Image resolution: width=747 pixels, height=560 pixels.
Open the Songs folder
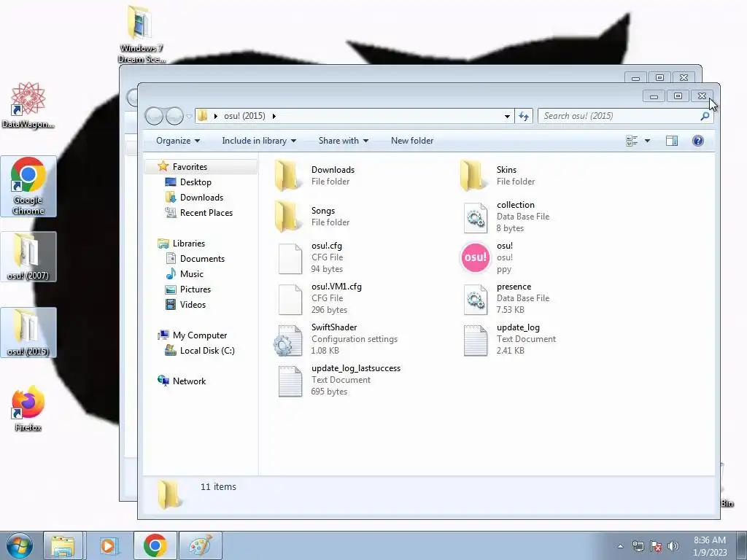pyautogui.click(x=313, y=216)
